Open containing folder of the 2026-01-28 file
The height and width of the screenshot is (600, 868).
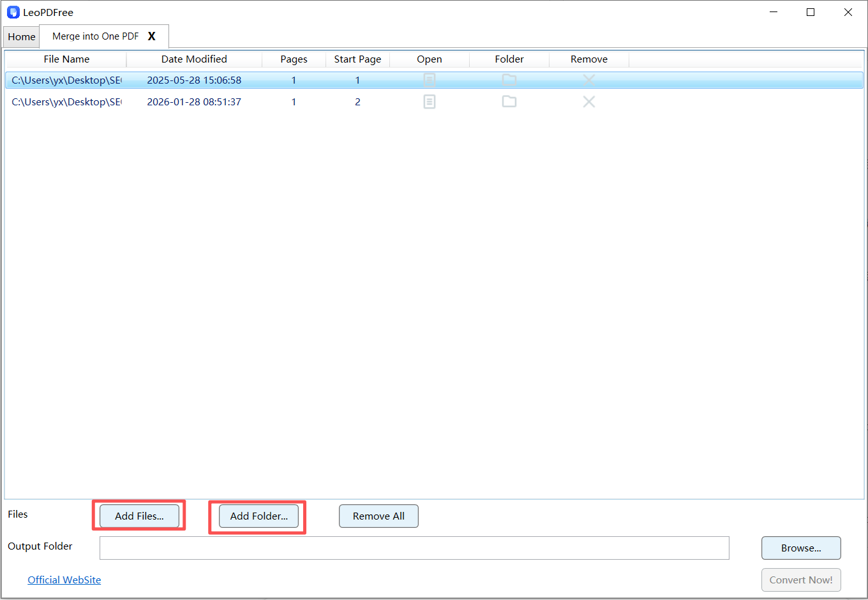pyautogui.click(x=509, y=101)
